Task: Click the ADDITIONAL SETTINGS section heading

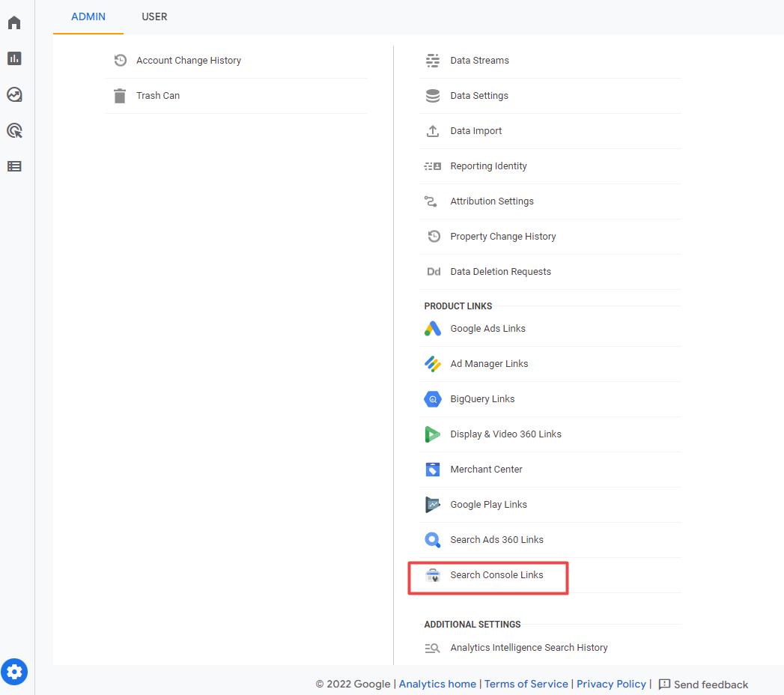Action: click(472, 625)
